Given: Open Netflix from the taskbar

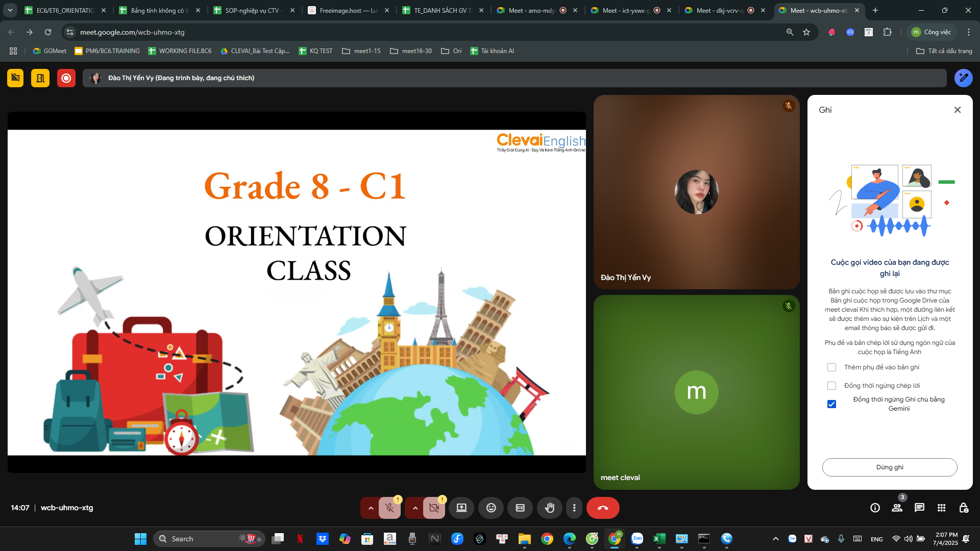Looking at the screenshot, I should point(300,539).
